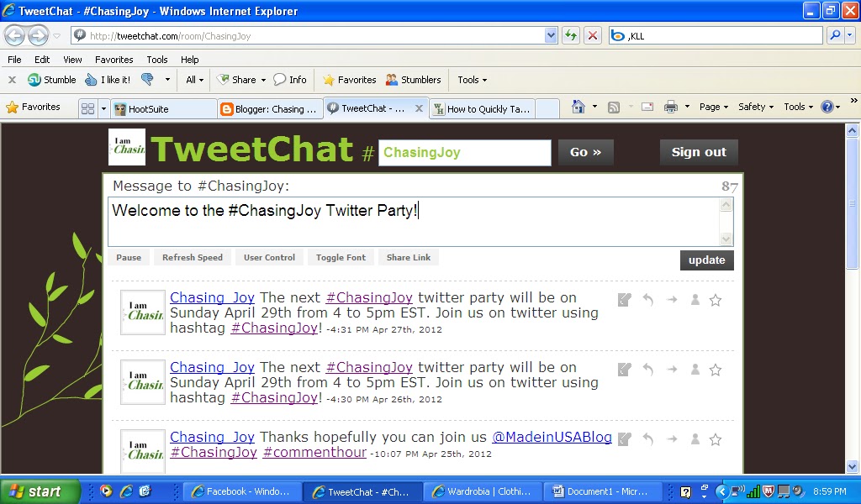Favorite the Apr 27th tweet with star

coord(716,300)
